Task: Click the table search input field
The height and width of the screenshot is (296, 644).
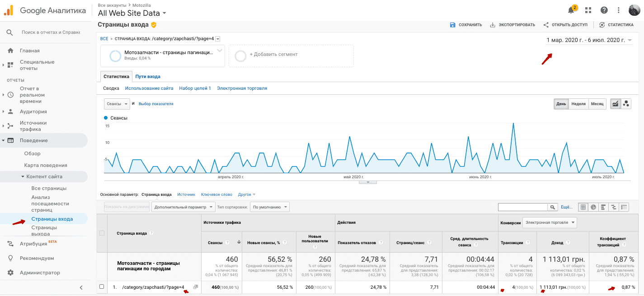Action: (x=522, y=207)
